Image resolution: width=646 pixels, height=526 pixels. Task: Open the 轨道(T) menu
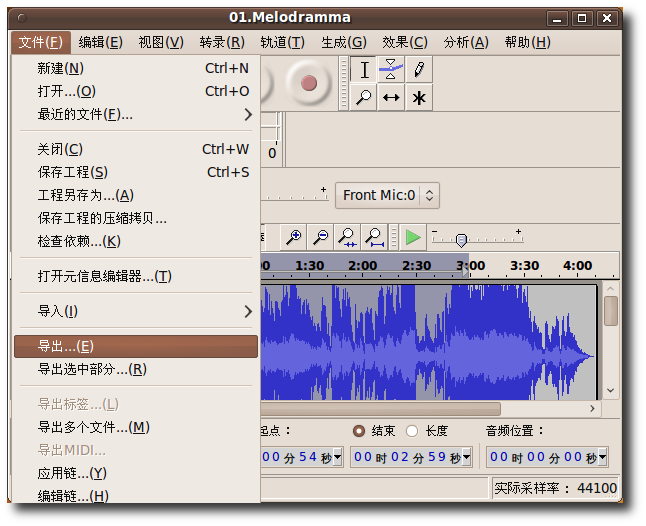(283, 42)
